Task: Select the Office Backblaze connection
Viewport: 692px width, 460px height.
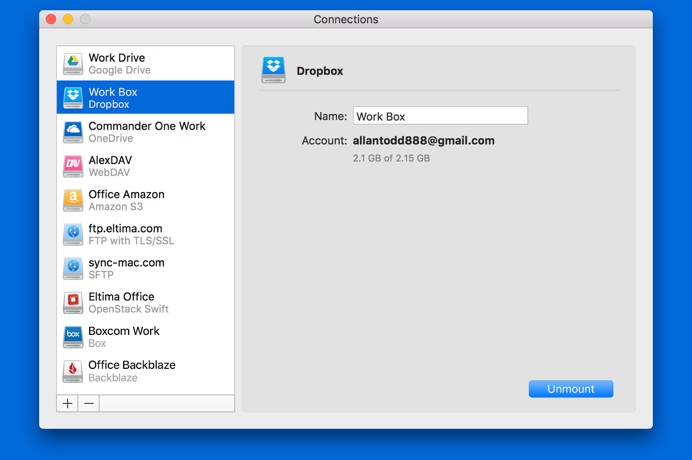Action: [x=146, y=371]
